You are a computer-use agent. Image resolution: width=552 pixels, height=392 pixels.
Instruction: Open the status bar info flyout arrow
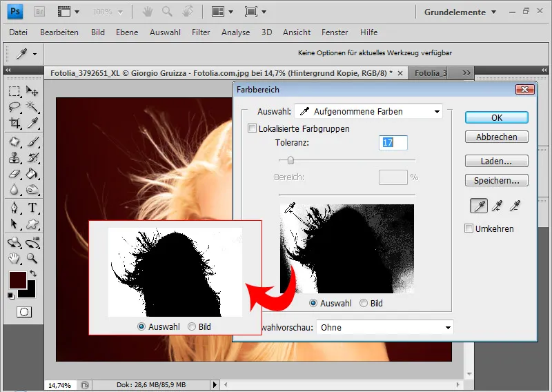coord(215,384)
